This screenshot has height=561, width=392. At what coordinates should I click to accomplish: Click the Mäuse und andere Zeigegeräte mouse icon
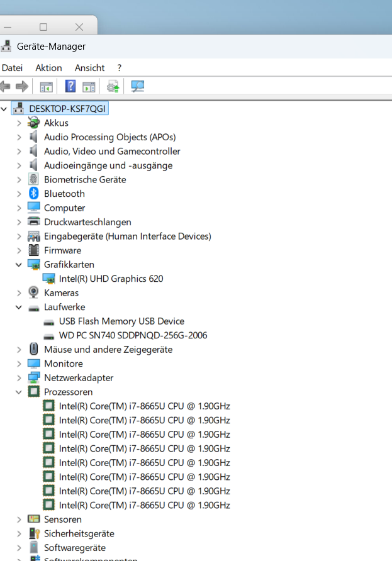tap(33, 349)
